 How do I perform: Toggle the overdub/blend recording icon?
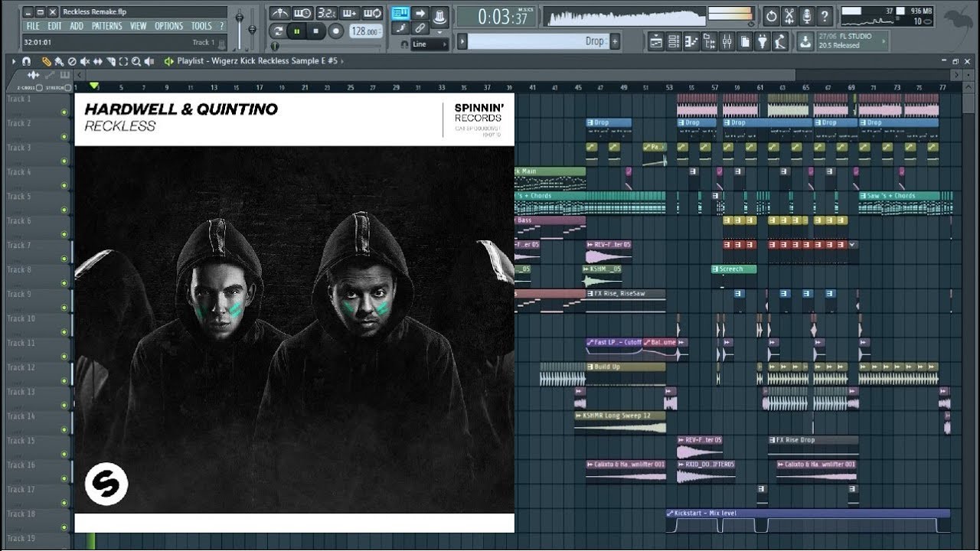[351, 13]
